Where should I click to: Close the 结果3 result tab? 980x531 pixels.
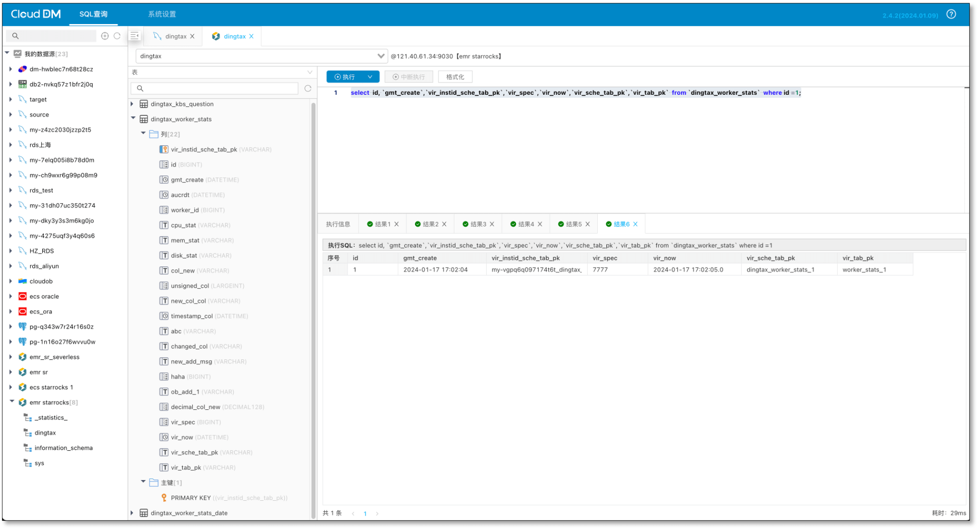[492, 224]
